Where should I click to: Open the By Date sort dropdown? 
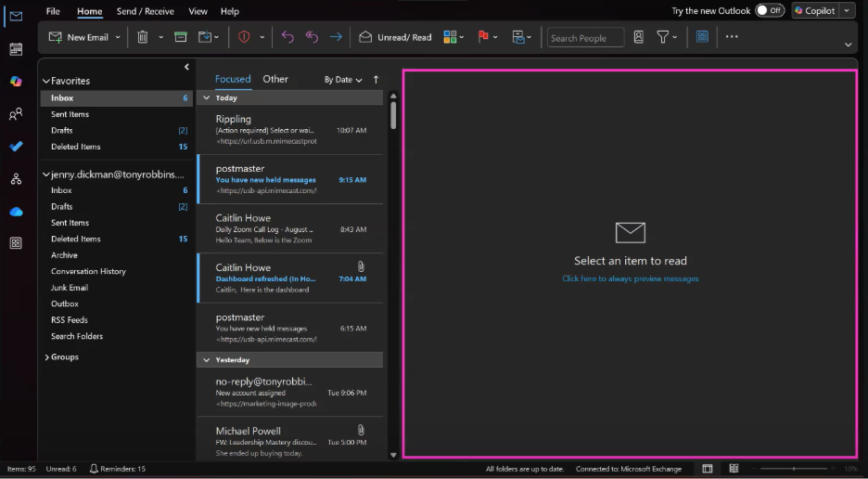click(x=343, y=80)
